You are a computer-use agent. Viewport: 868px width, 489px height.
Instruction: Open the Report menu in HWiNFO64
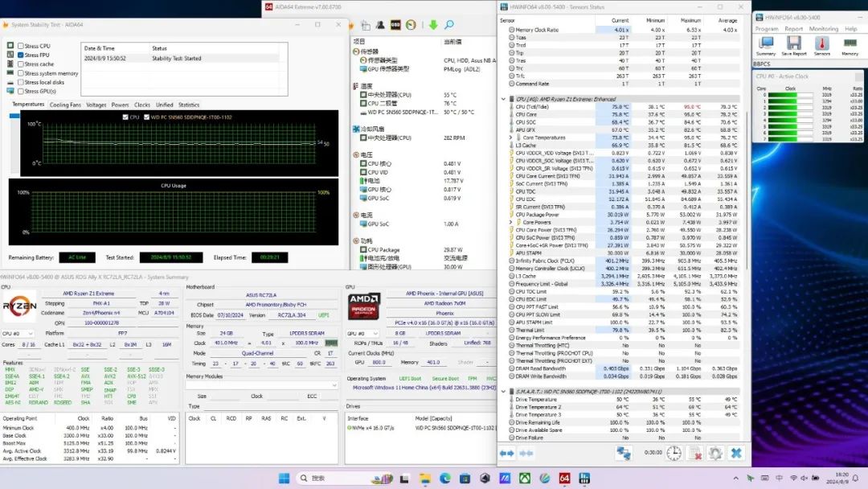click(x=793, y=28)
